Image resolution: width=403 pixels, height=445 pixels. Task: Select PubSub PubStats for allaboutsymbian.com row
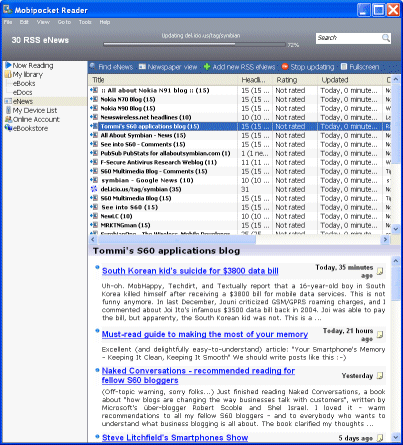pos(240,153)
